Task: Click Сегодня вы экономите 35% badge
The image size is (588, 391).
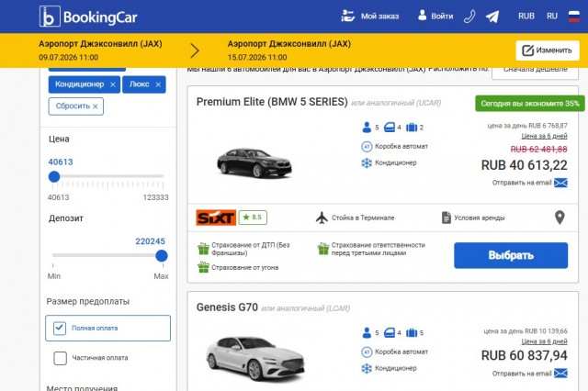Action: pos(530,104)
